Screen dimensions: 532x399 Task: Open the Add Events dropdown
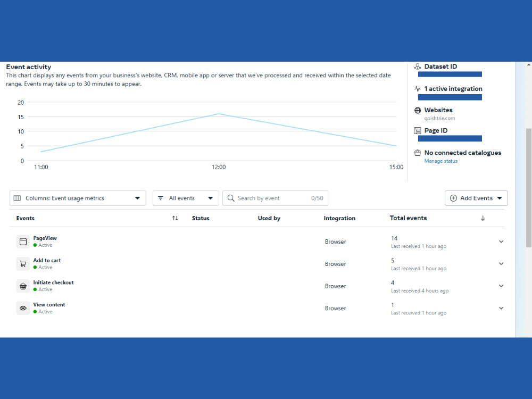(476, 198)
